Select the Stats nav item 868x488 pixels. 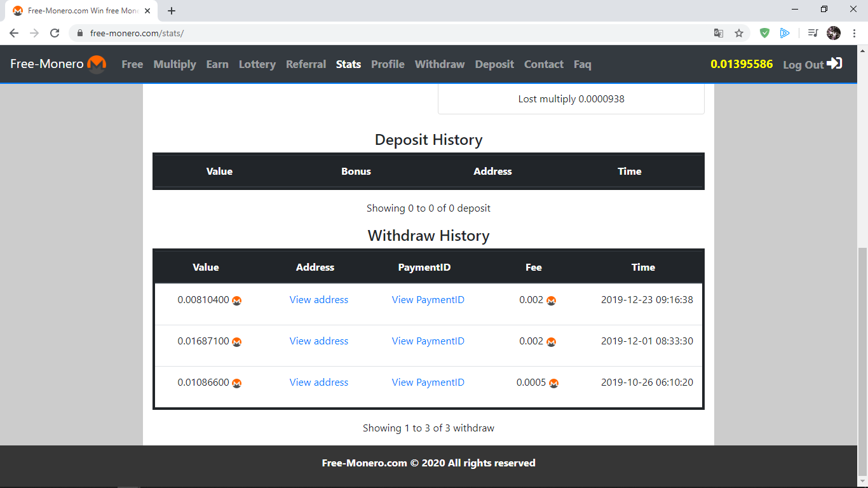[x=349, y=64]
